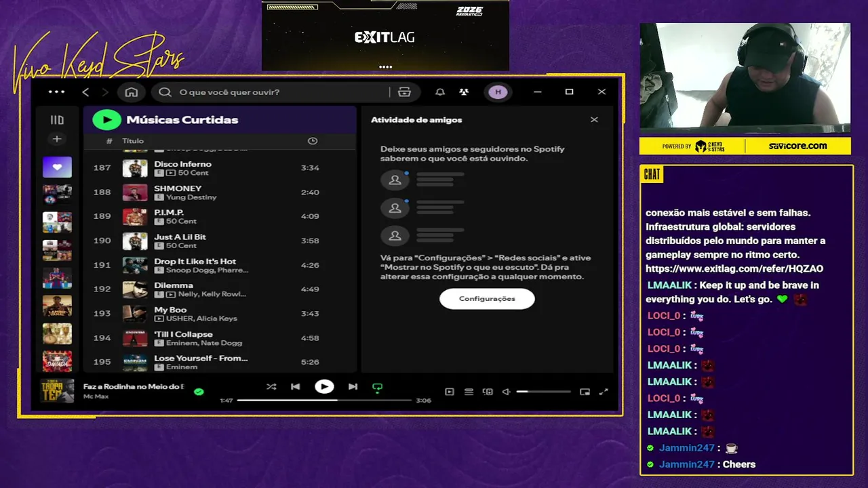Click chat username Jammin247 beside 'Cheers'
Screen dimensions: 868x488
[687, 464]
